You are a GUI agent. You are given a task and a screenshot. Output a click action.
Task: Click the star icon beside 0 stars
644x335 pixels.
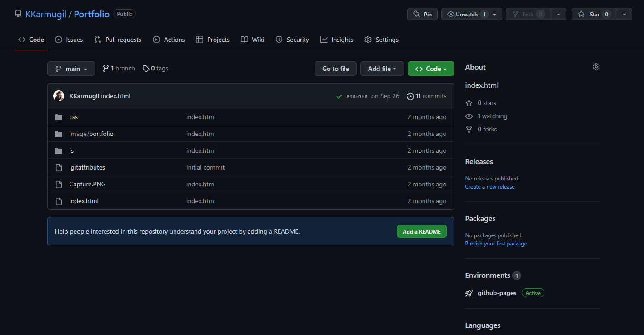(469, 103)
